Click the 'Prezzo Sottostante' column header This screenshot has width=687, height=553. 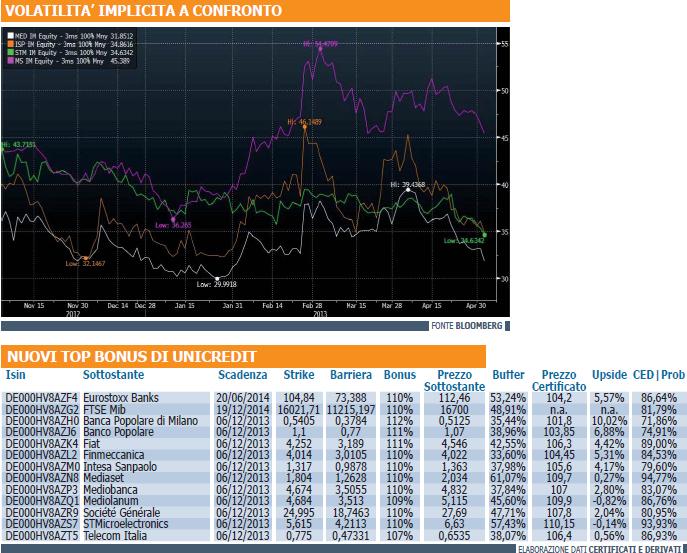tap(454, 381)
